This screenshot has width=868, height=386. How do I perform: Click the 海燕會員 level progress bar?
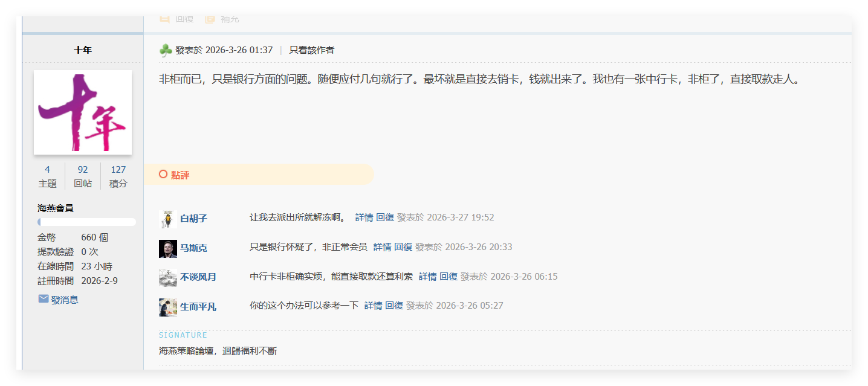click(x=86, y=222)
